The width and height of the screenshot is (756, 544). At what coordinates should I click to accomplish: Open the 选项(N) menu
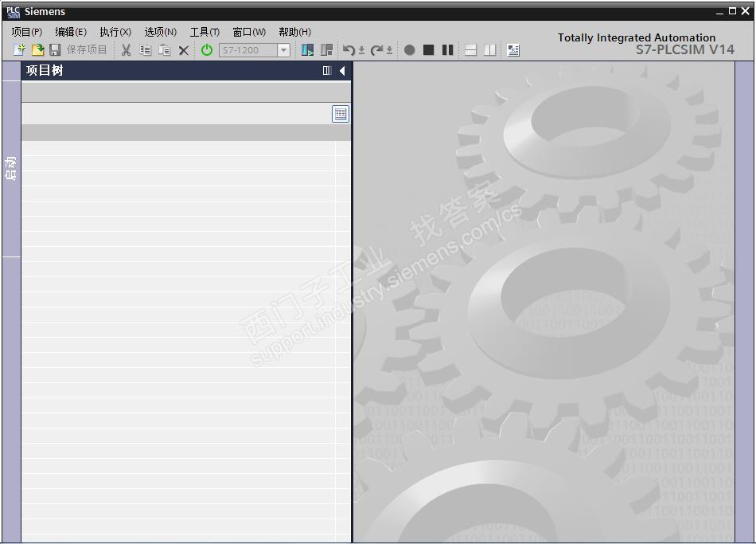tap(161, 32)
